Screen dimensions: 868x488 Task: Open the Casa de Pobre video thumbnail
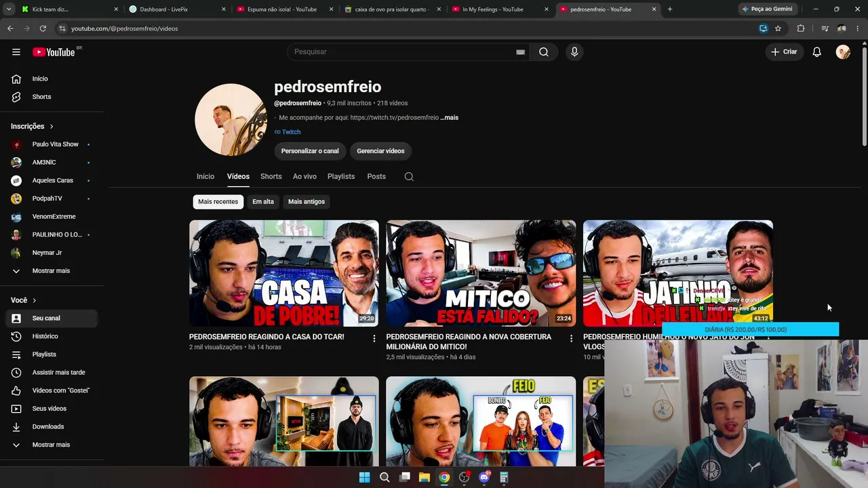[284, 273]
